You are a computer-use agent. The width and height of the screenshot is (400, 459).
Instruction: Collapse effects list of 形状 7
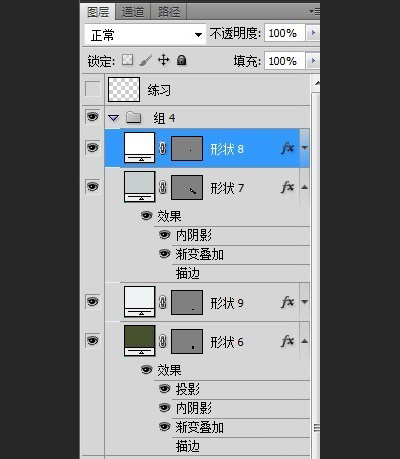click(x=304, y=187)
